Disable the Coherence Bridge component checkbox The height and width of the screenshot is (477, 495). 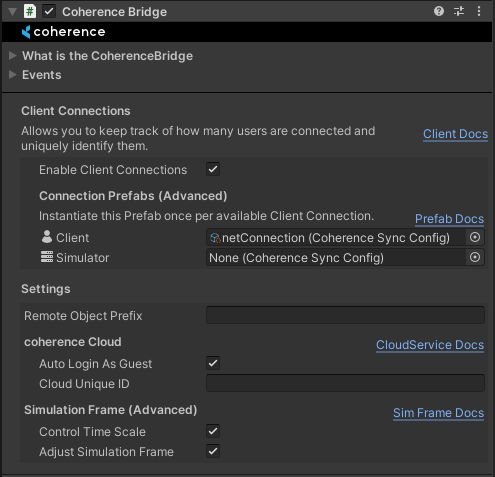tap(49, 11)
